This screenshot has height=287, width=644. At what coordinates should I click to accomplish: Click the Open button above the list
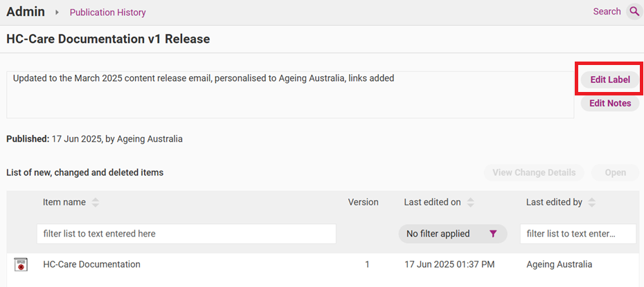tap(615, 173)
